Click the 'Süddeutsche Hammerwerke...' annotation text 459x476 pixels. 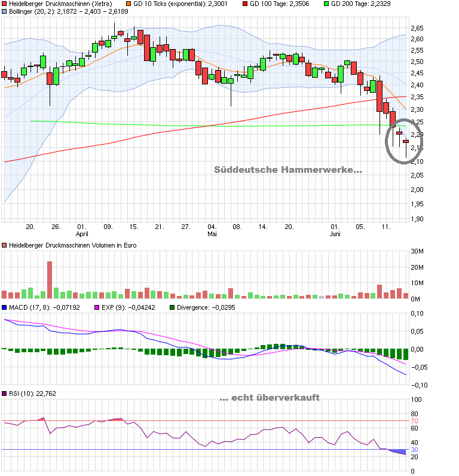coord(288,170)
